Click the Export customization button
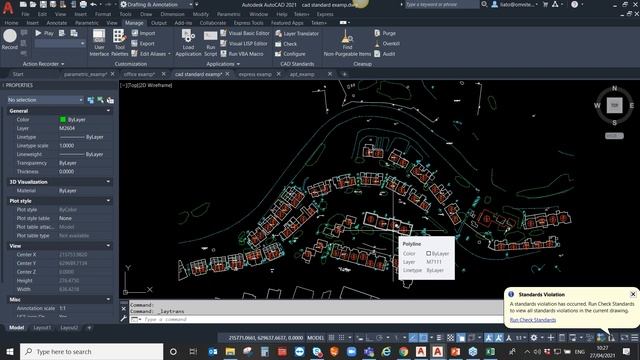 (143, 43)
